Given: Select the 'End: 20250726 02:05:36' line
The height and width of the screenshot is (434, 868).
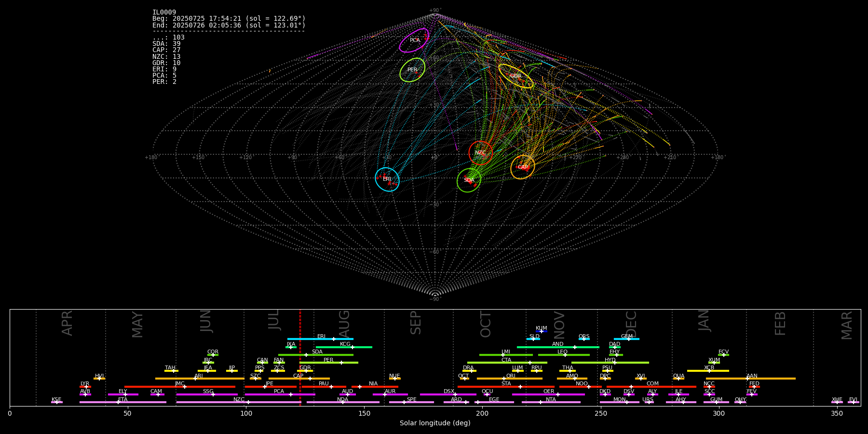Looking at the screenshot, I should [x=229, y=25].
